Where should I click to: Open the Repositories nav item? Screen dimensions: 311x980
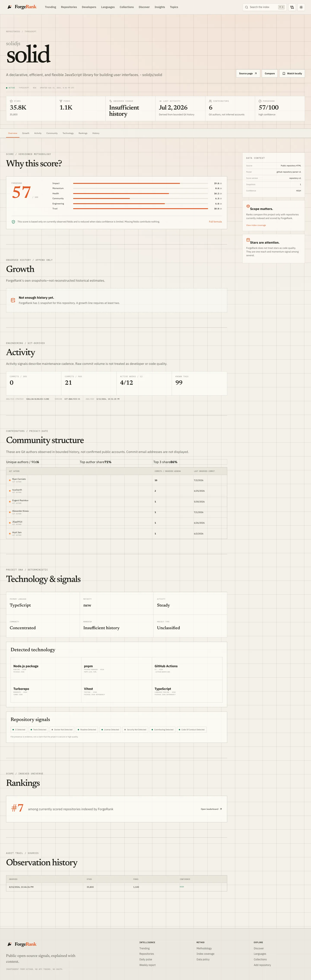[69, 7]
